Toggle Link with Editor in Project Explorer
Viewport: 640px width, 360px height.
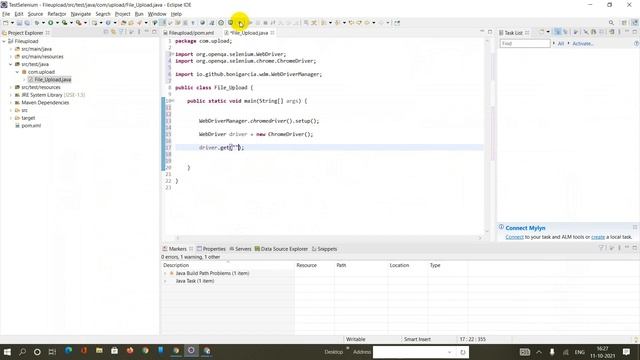coord(113,32)
